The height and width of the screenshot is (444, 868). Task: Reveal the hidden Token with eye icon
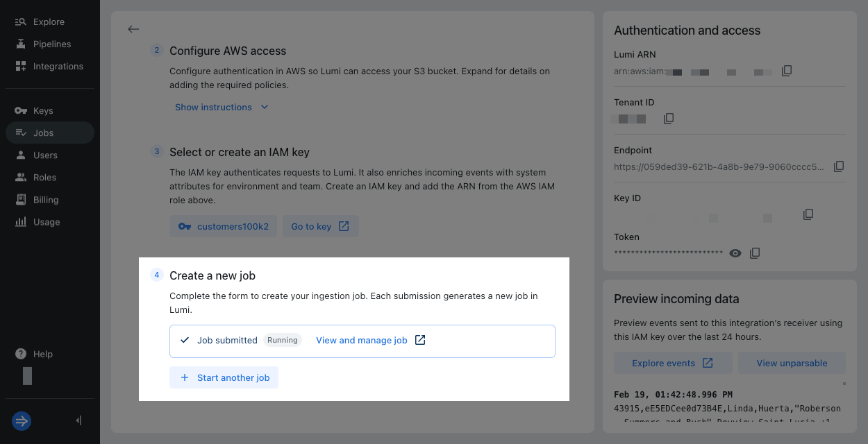[x=735, y=253]
